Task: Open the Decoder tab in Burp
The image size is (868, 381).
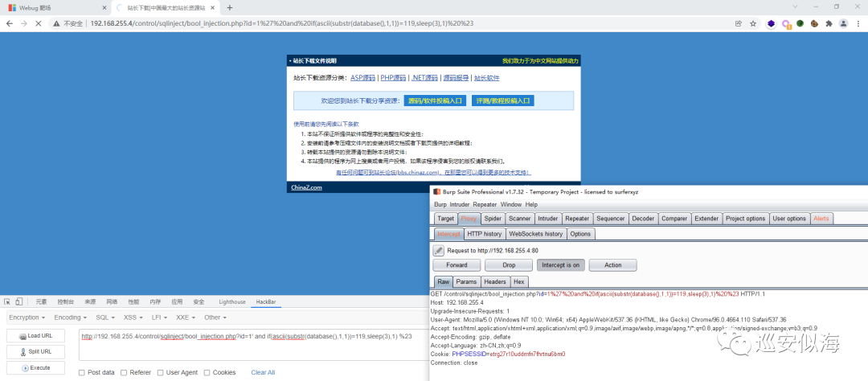Action: click(x=643, y=219)
